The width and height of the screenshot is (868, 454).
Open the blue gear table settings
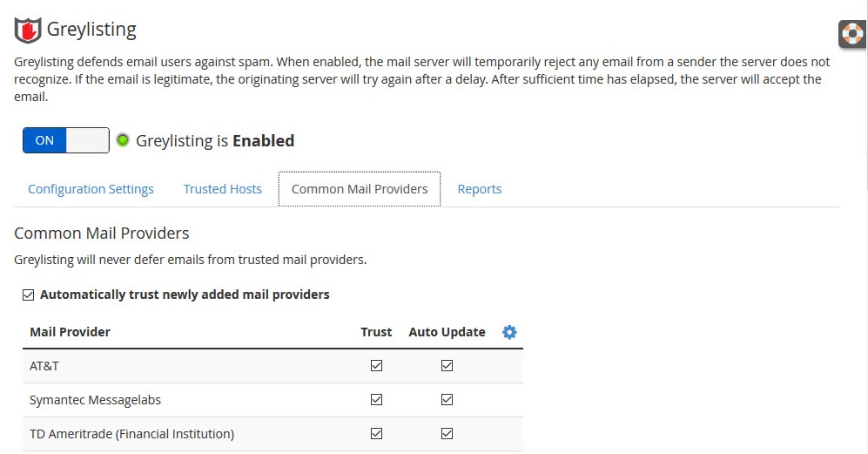click(x=509, y=332)
